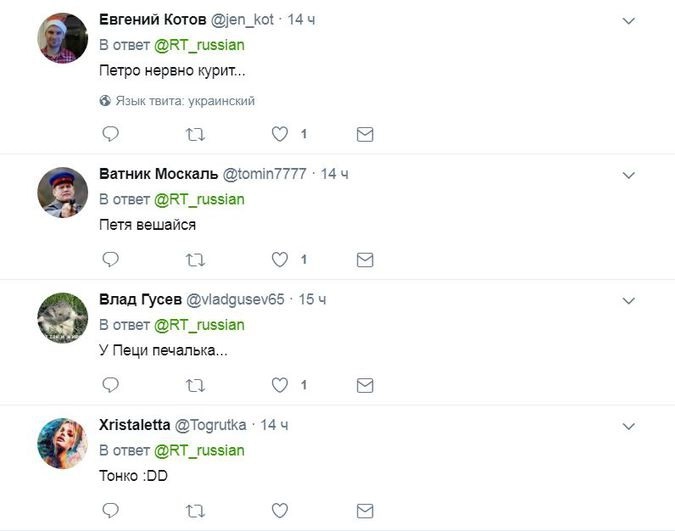Reply to the tweet 'Петя вешайся'
The image size is (675, 531).
click(111, 260)
